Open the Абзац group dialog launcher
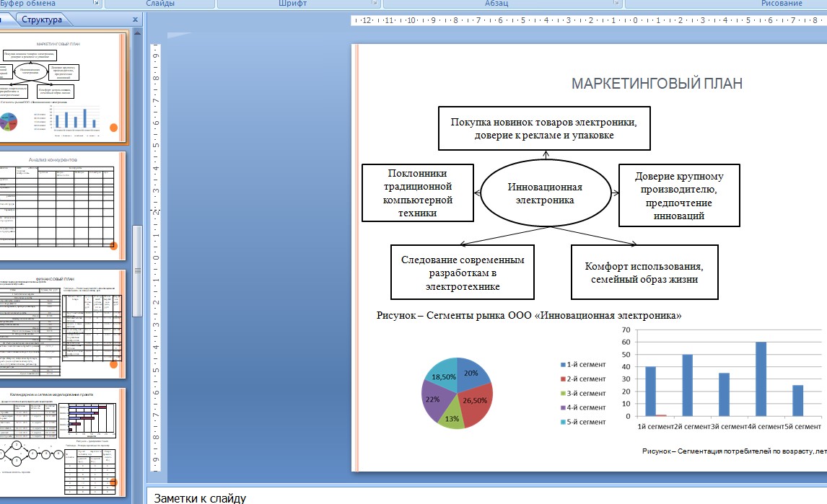 tap(616, 3)
